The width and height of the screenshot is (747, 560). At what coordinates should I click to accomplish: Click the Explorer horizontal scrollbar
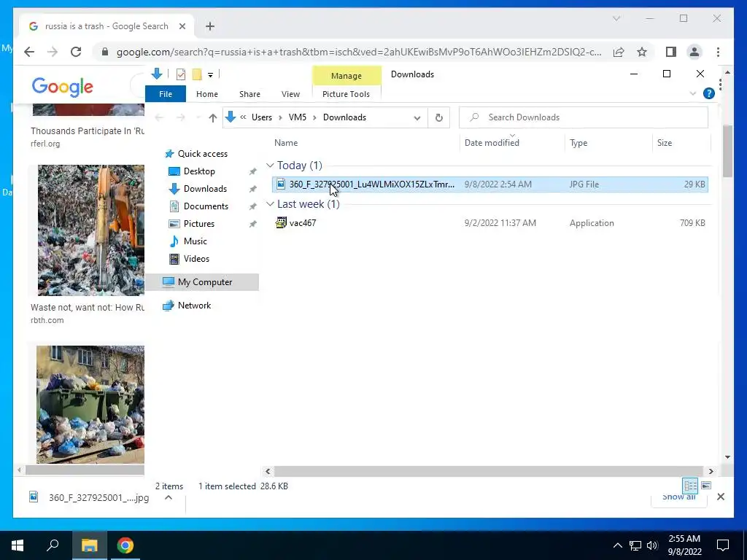click(489, 471)
